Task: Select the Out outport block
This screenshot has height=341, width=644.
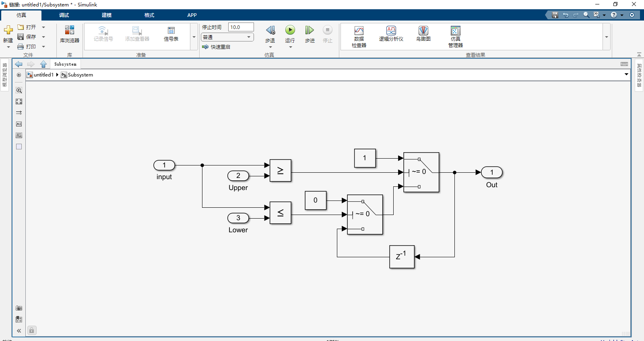Action: click(492, 172)
